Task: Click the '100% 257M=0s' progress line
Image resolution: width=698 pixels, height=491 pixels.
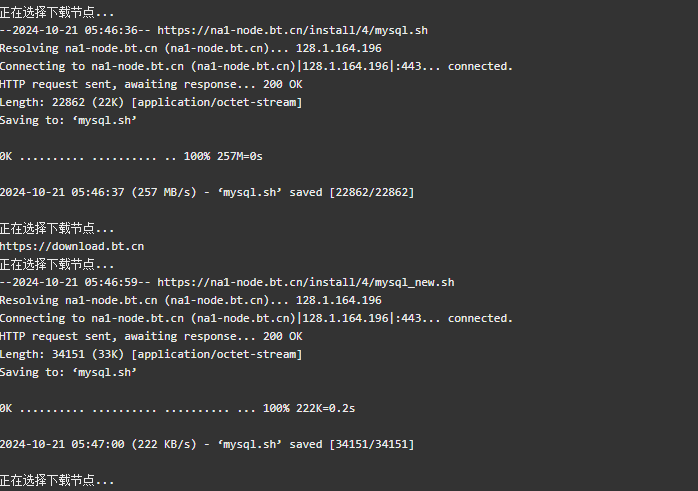Action: [131, 156]
